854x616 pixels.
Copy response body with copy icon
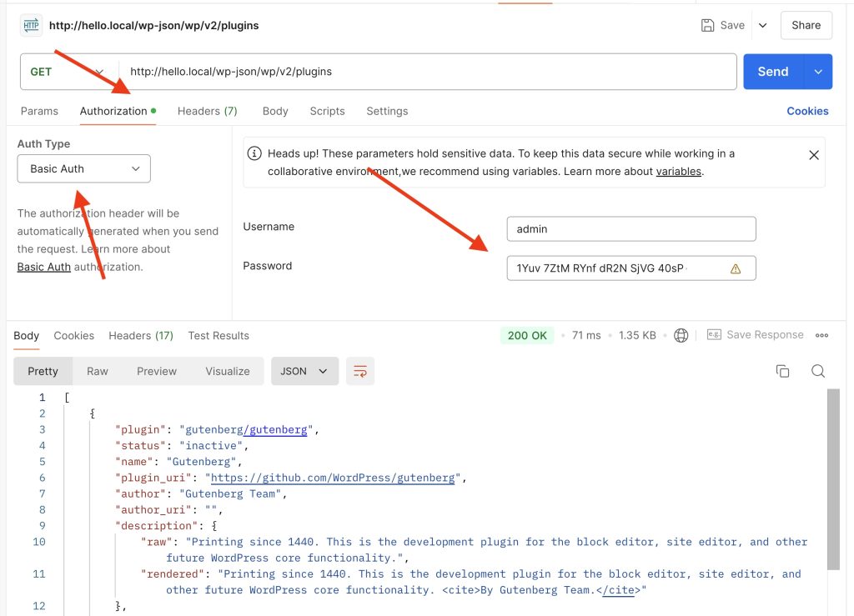click(x=782, y=371)
